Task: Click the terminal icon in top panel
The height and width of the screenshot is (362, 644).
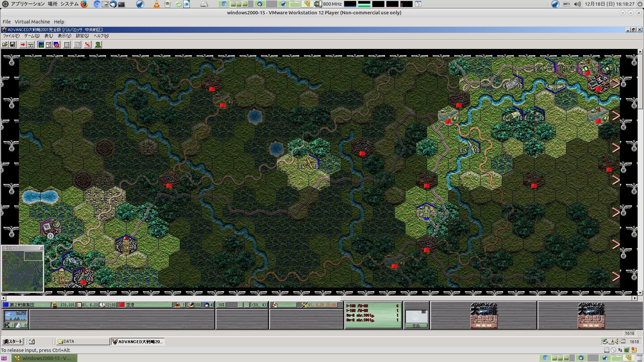Action: coord(121,4)
